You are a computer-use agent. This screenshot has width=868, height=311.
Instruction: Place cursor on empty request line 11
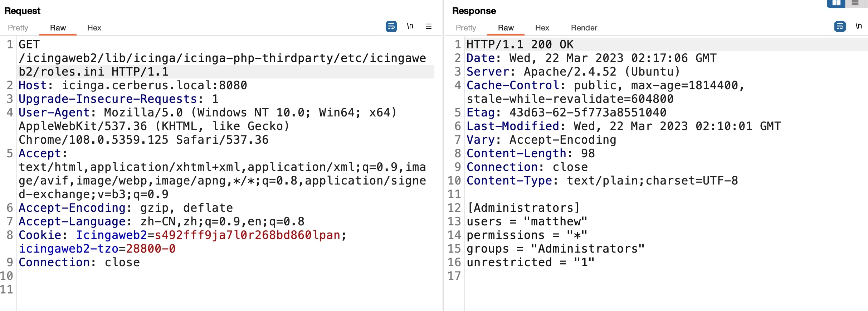(x=226, y=290)
